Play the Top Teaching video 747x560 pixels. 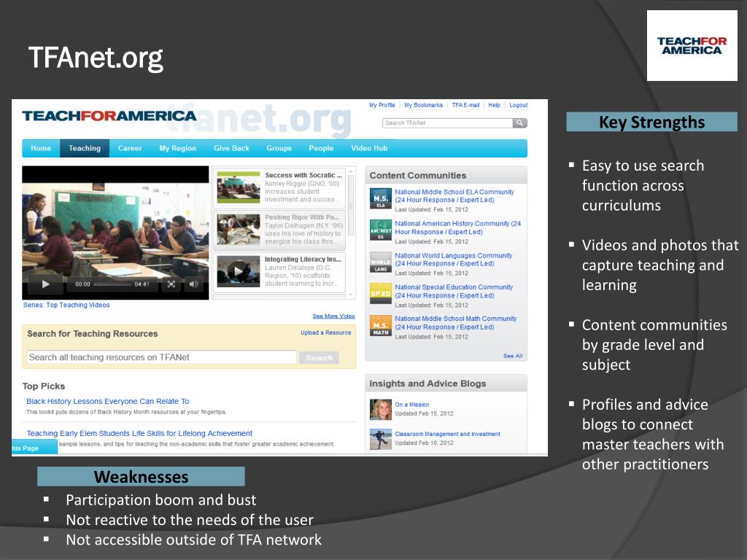(46, 284)
